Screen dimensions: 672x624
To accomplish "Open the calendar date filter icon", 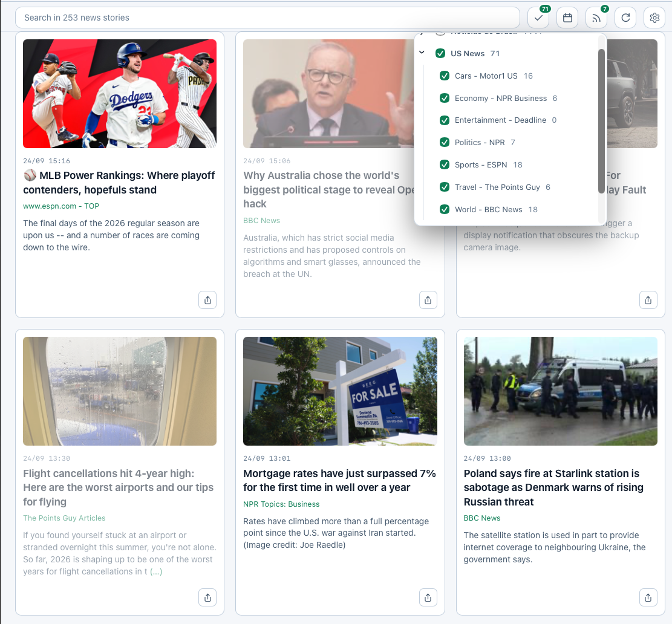I will 567,18.
